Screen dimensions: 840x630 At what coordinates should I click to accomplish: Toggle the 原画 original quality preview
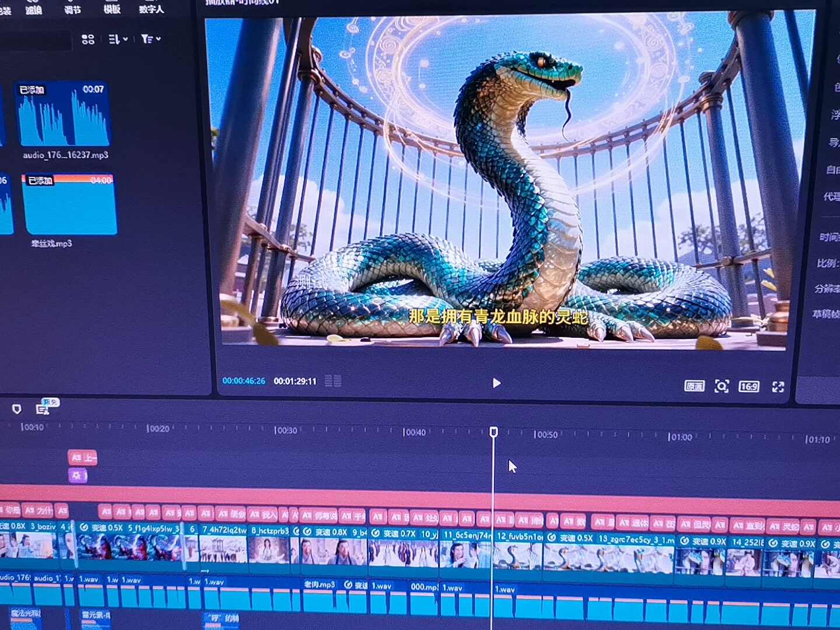click(x=694, y=386)
